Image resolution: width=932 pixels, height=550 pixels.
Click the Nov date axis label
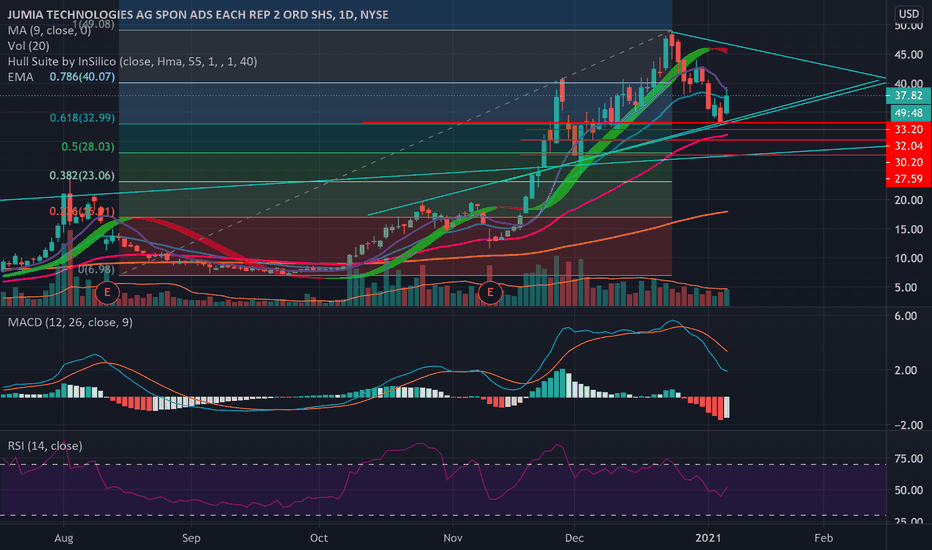(x=453, y=538)
